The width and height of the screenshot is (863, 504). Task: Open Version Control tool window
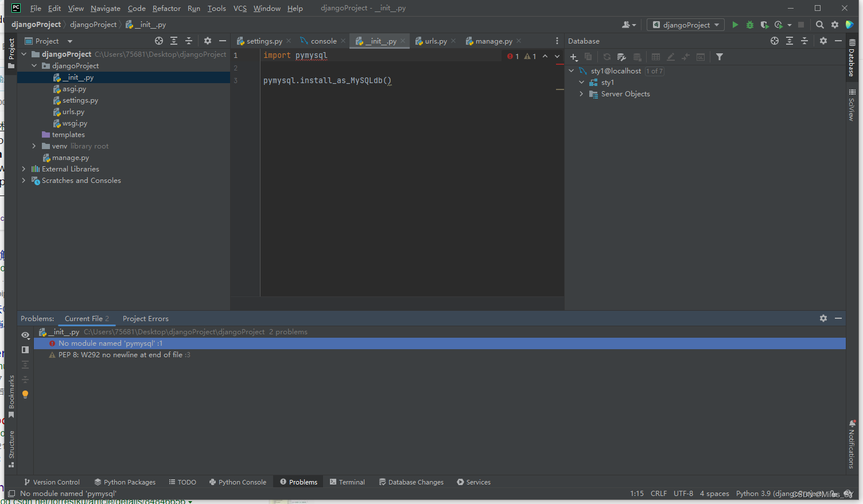(52, 482)
